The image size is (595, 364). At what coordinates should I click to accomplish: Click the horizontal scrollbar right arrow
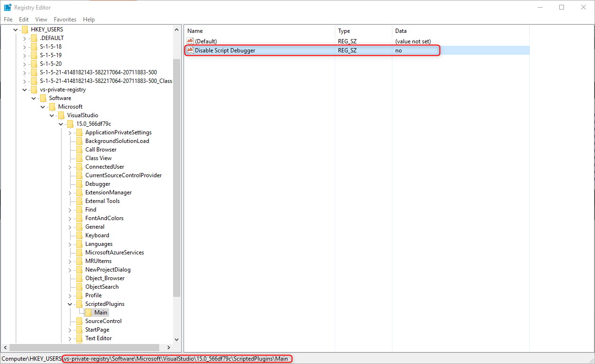point(168,348)
